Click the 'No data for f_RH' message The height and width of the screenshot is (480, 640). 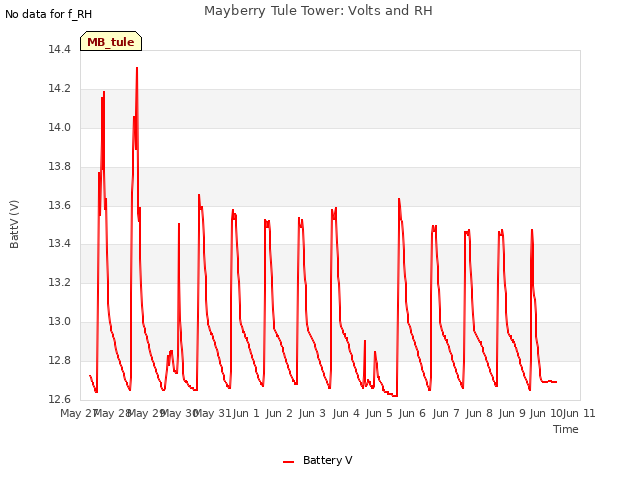tap(49, 14)
